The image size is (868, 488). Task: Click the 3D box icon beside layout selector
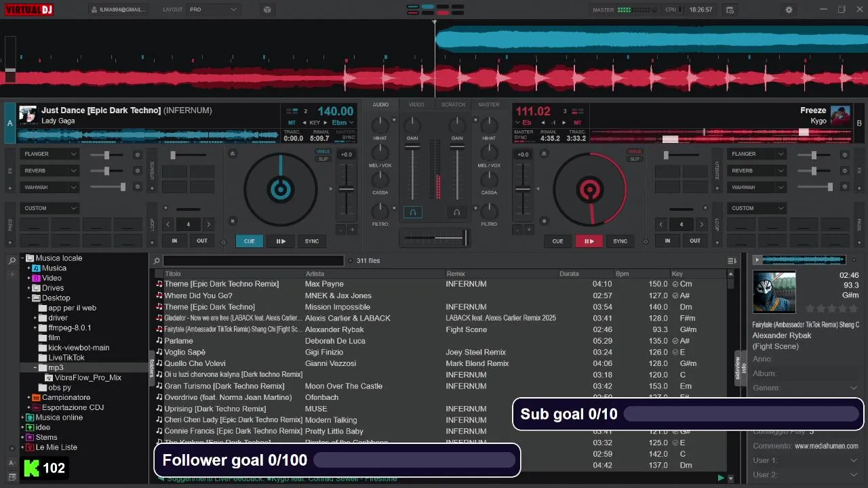(267, 10)
